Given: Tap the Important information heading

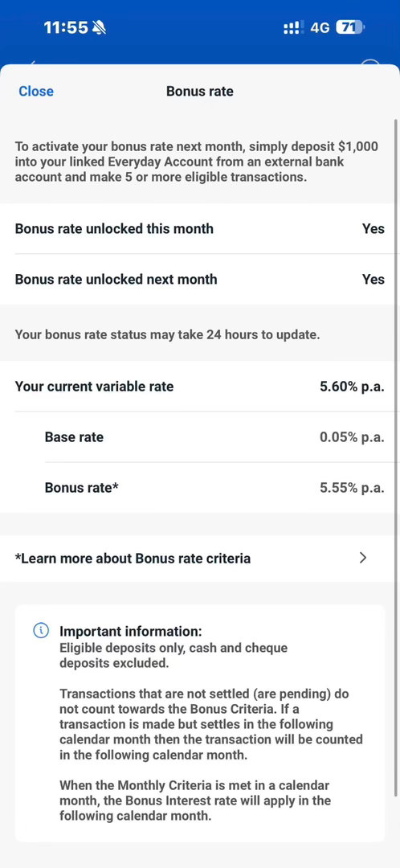Looking at the screenshot, I should tap(131, 631).
